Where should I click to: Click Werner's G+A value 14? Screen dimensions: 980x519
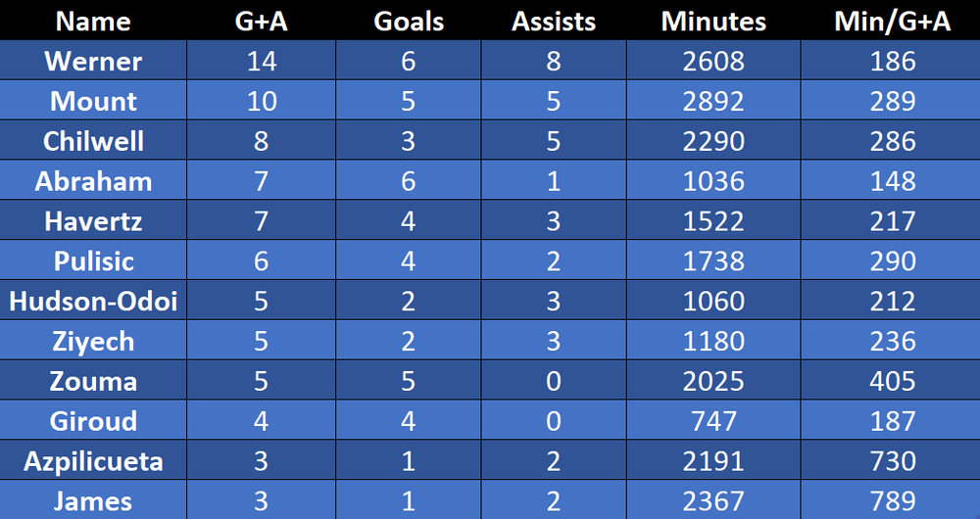[262, 61]
